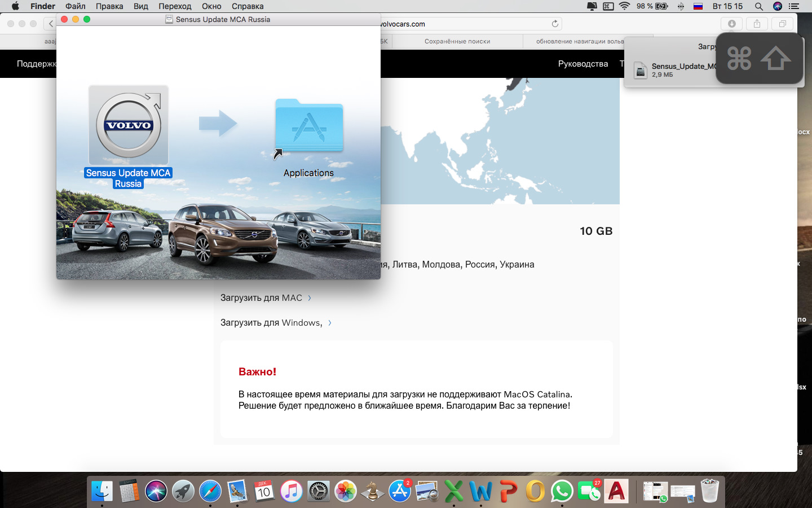This screenshot has height=508, width=812.
Task: Open FaceTime icon with badge 27
Action: click(589, 492)
